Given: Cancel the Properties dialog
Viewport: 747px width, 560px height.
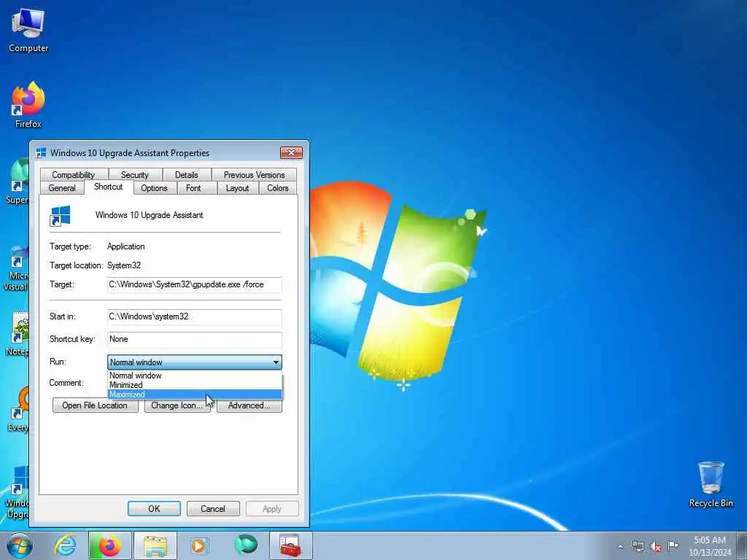Looking at the screenshot, I should pos(213,508).
